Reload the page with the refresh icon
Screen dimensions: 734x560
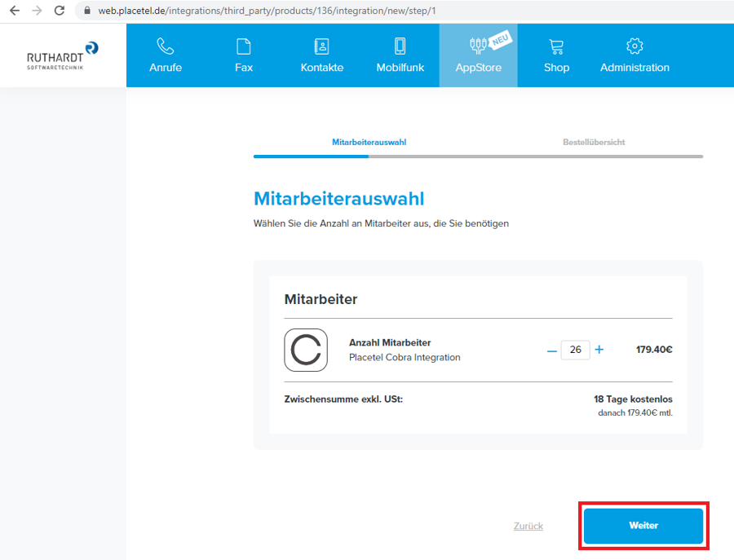pos(60,11)
